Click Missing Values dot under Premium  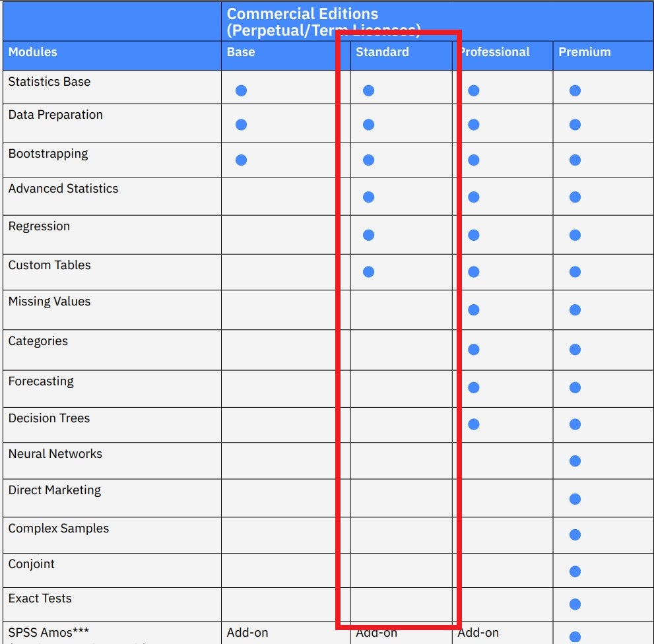(575, 310)
